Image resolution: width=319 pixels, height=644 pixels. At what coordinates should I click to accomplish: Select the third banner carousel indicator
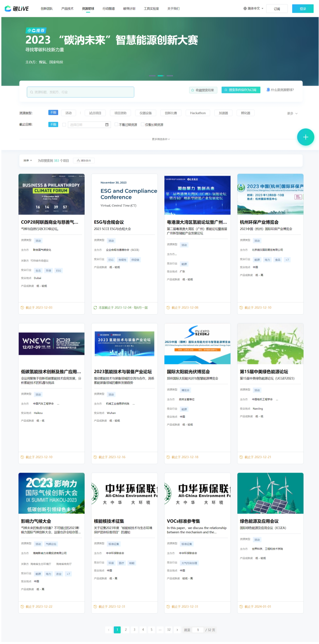(170, 76)
